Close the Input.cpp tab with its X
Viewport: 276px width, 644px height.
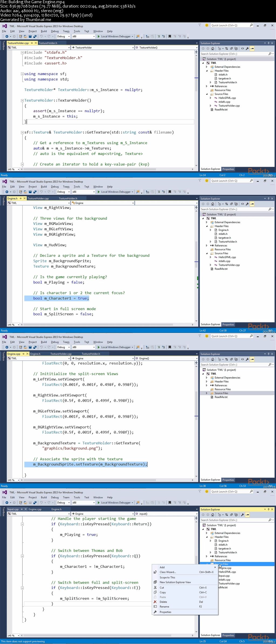click(26, 509)
